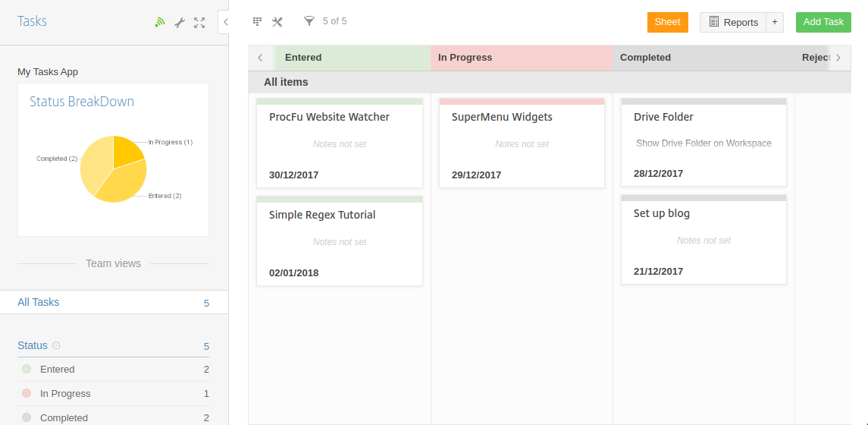This screenshot has width=868, height=425.
Task: Click the orange Sheet button
Action: coord(667,22)
